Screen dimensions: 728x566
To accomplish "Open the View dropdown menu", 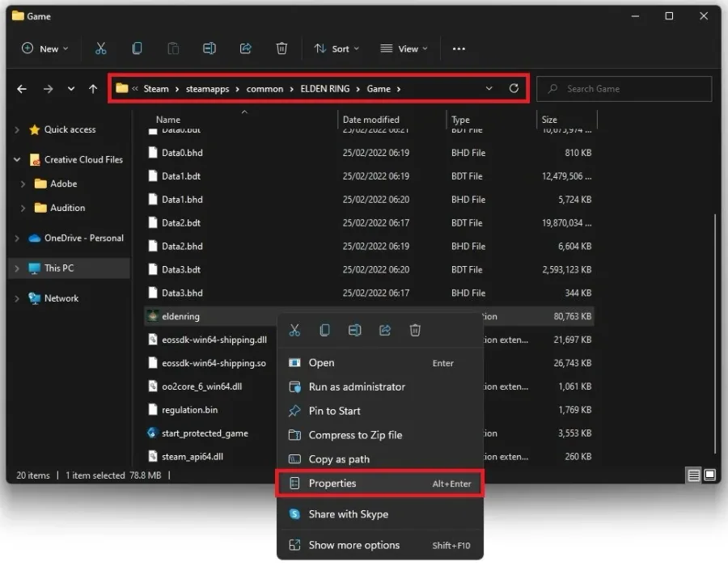I will pyautogui.click(x=404, y=49).
